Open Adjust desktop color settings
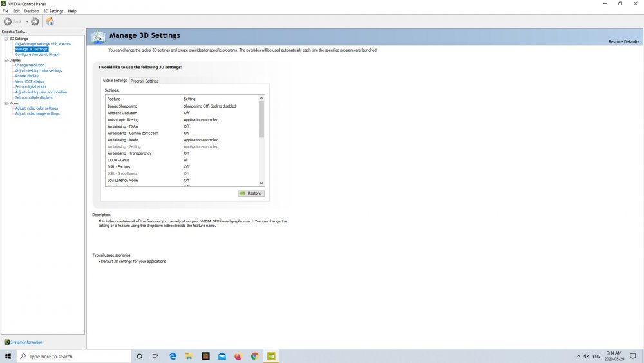 [x=39, y=70]
